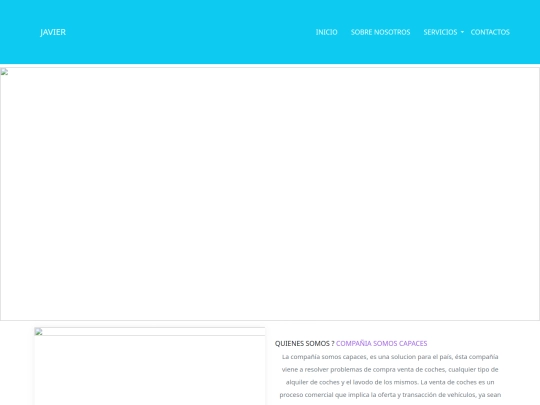Click the broken hero banner image
The image size is (540, 405).
point(270,194)
